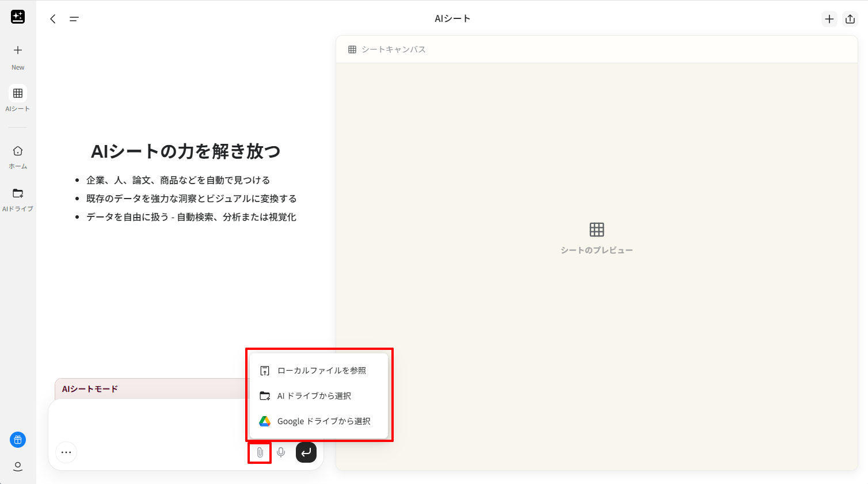The width and height of the screenshot is (868, 484).
Task: Open the AIシート tool in the sidebar
Action: (18, 98)
